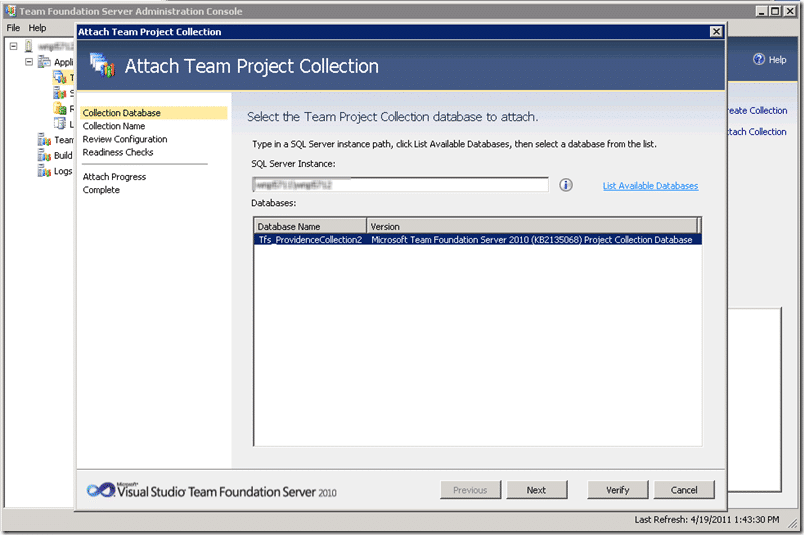Click the Logs node icon
This screenshot has height=535, width=804.
(44, 171)
